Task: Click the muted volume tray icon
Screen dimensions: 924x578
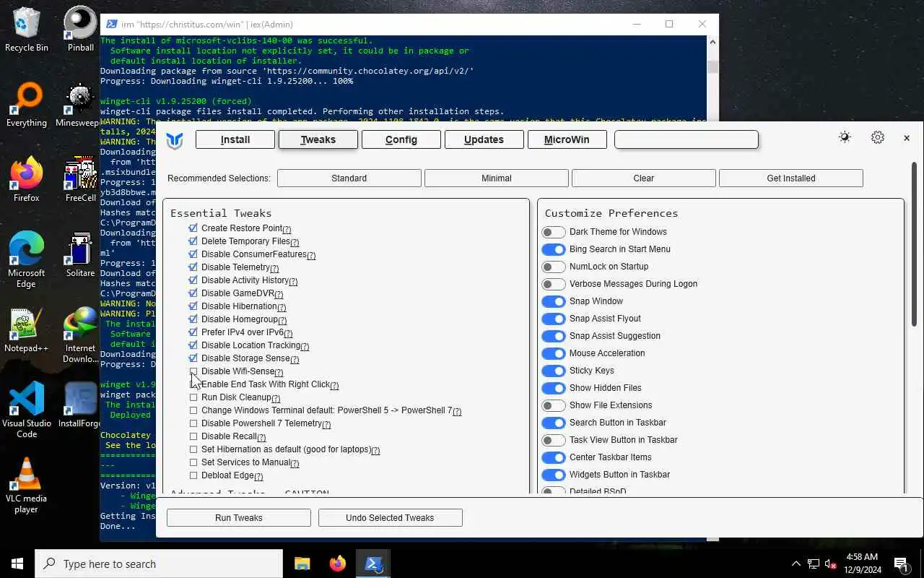Action: pyautogui.click(x=830, y=564)
